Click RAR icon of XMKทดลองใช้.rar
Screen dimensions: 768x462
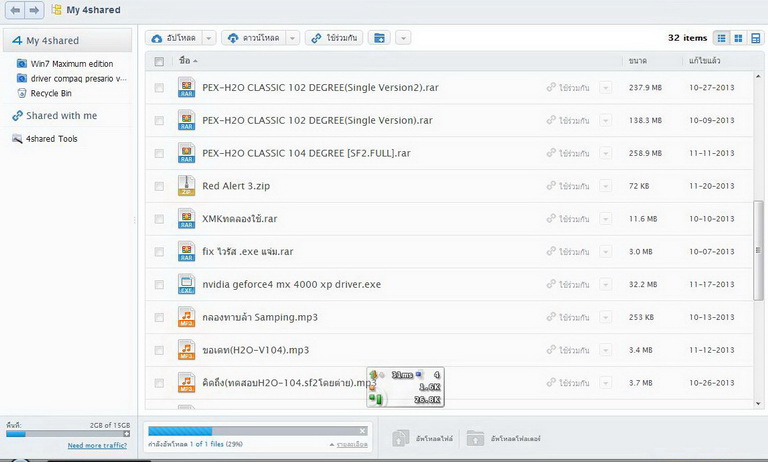click(x=186, y=219)
